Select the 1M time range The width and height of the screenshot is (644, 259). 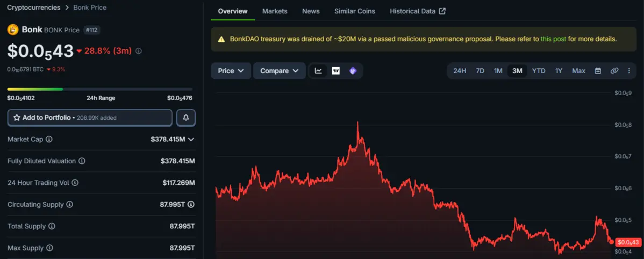498,70
